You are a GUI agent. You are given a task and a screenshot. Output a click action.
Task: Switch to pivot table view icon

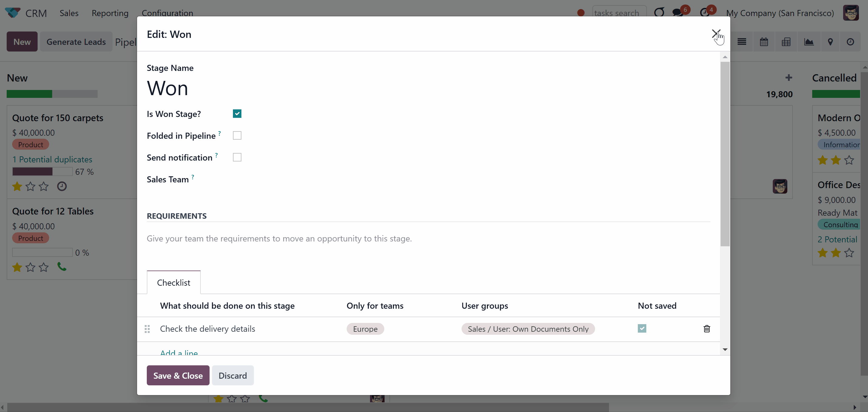tap(786, 42)
